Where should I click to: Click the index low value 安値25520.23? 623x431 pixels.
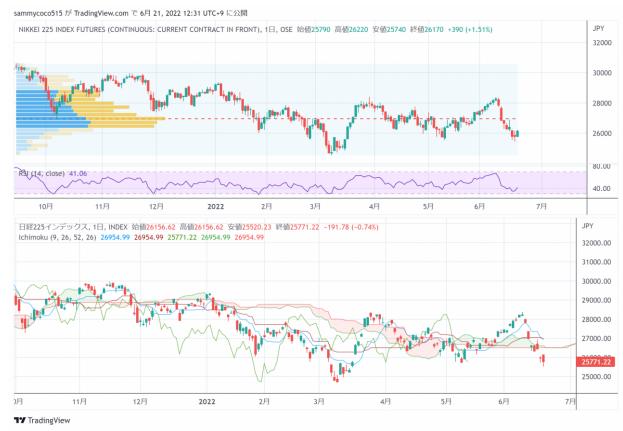click(250, 227)
